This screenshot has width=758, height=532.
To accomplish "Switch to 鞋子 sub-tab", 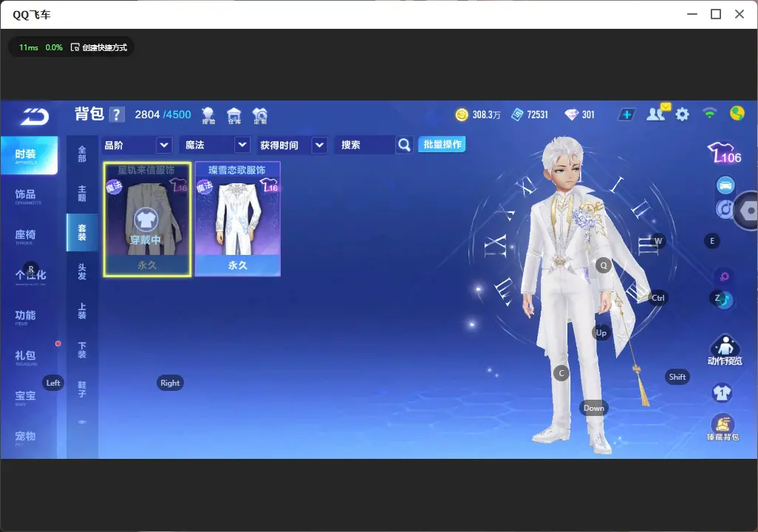I will 82,389.
